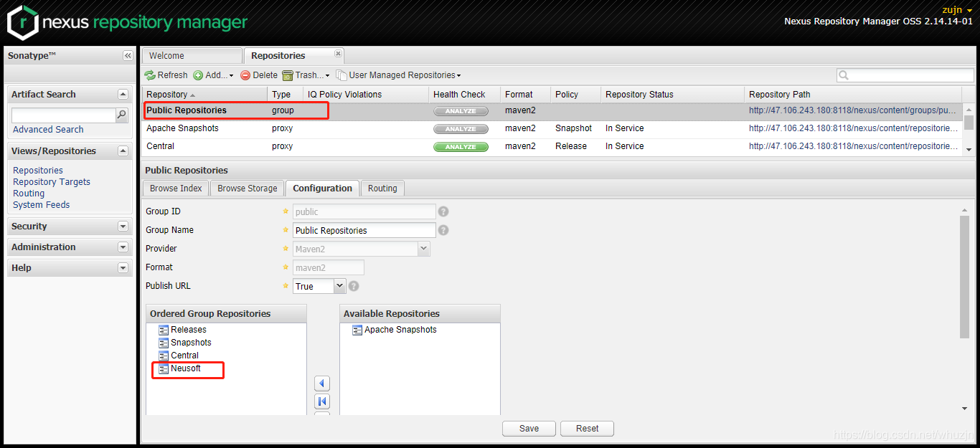Edit the Group Name text field
980x448 pixels.
(x=364, y=230)
